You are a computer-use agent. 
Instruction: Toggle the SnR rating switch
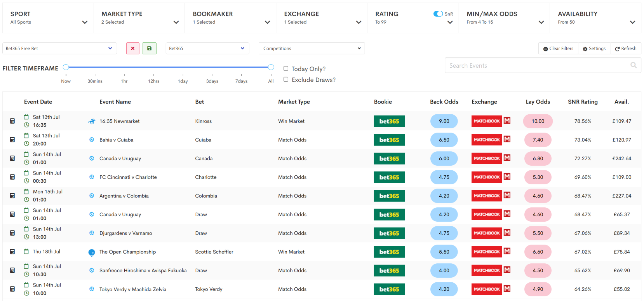(x=438, y=14)
